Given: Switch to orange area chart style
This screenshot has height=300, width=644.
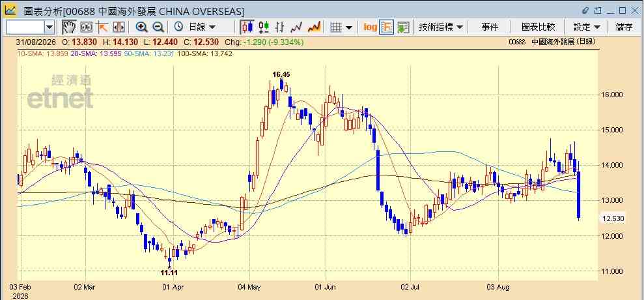Looking at the screenshot, I should (x=315, y=27).
